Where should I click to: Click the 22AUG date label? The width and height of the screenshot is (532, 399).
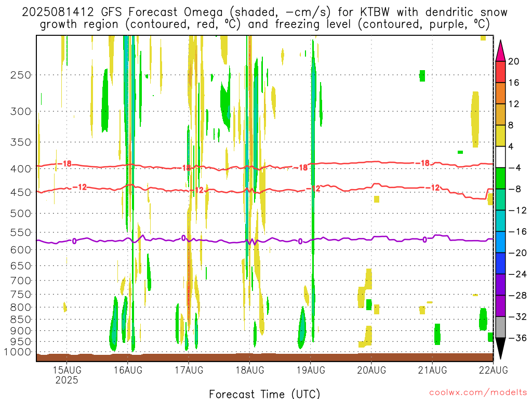[x=494, y=370]
